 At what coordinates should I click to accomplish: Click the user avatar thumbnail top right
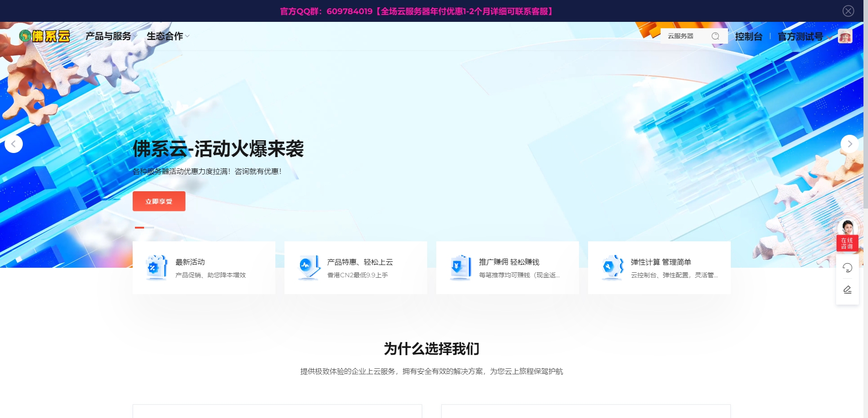(845, 36)
